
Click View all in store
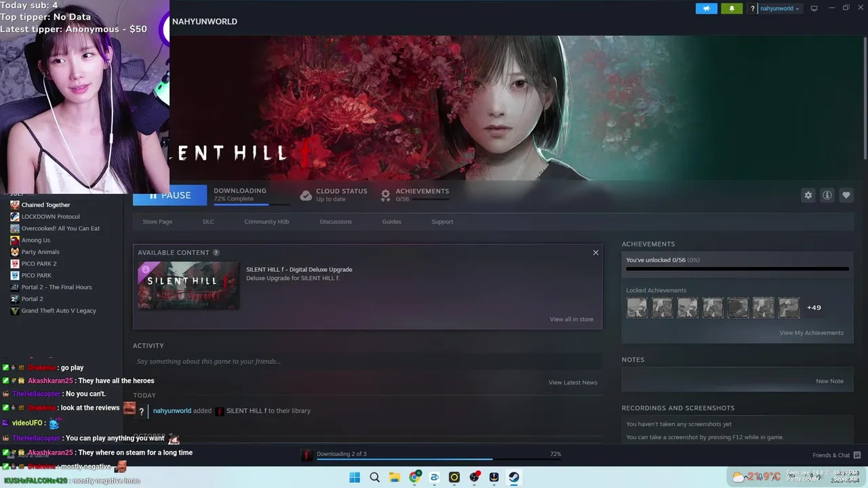pos(571,319)
